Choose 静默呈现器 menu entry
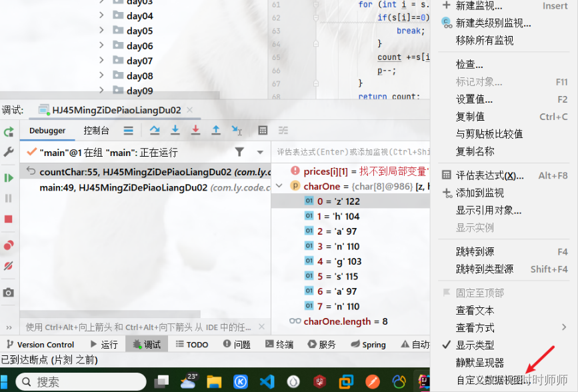 pos(504,363)
